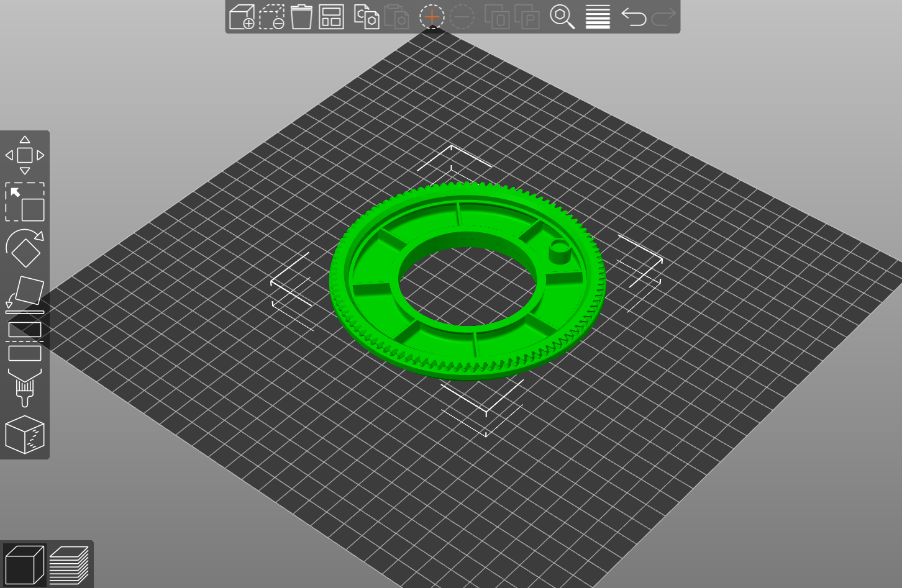Image resolution: width=902 pixels, height=588 pixels.
Task: Select the Paint-on supports brush tool
Action: (25, 388)
